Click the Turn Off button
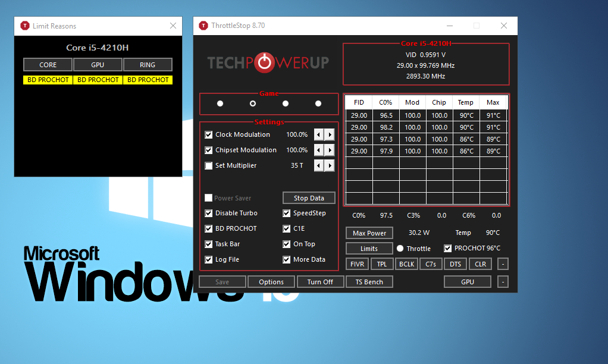Screen dimensions: 608x364 click(320, 282)
